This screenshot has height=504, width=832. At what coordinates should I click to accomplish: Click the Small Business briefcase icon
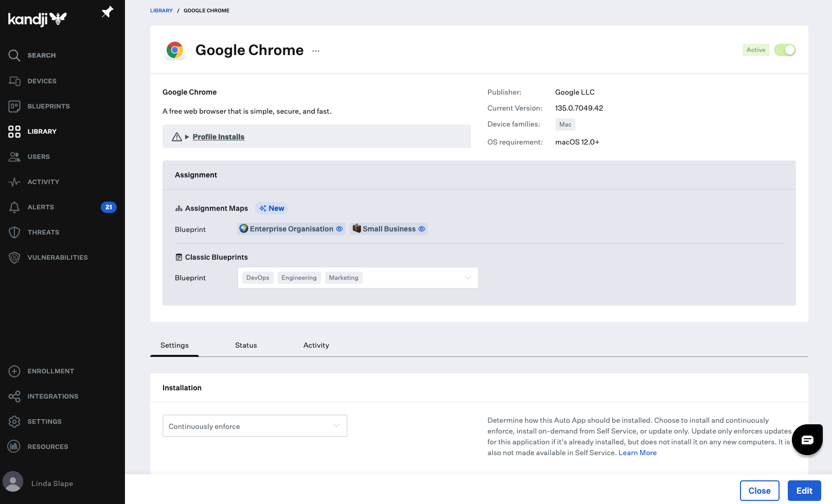[357, 228]
